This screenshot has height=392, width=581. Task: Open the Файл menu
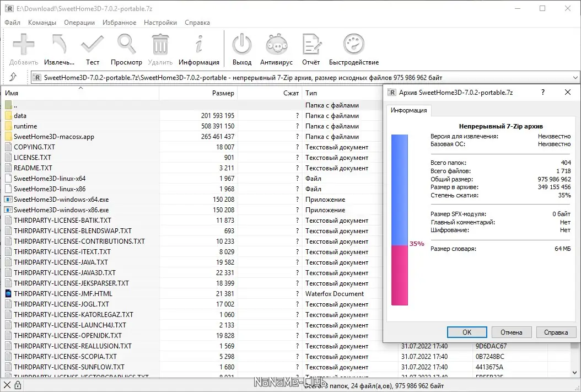pos(13,23)
